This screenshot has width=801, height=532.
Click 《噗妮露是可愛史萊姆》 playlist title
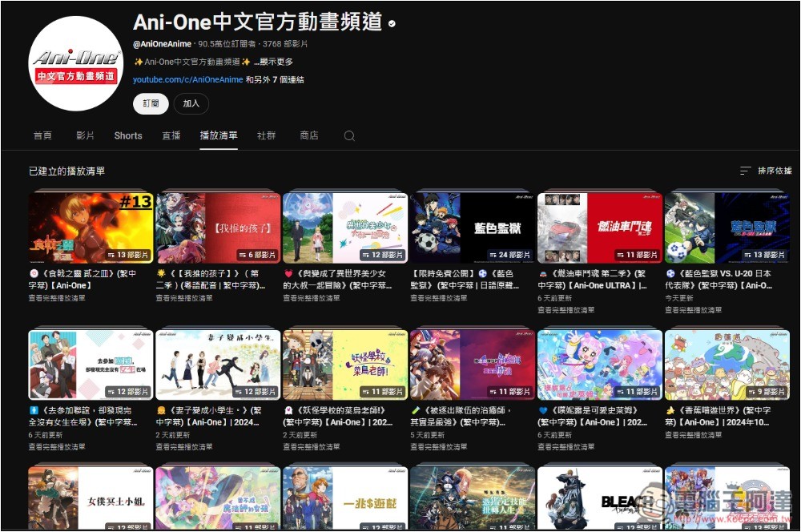pos(593,417)
